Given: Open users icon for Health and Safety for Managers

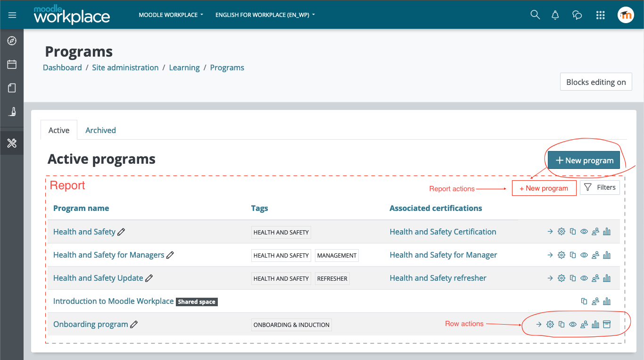Looking at the screenshot, I should [595, 255].
